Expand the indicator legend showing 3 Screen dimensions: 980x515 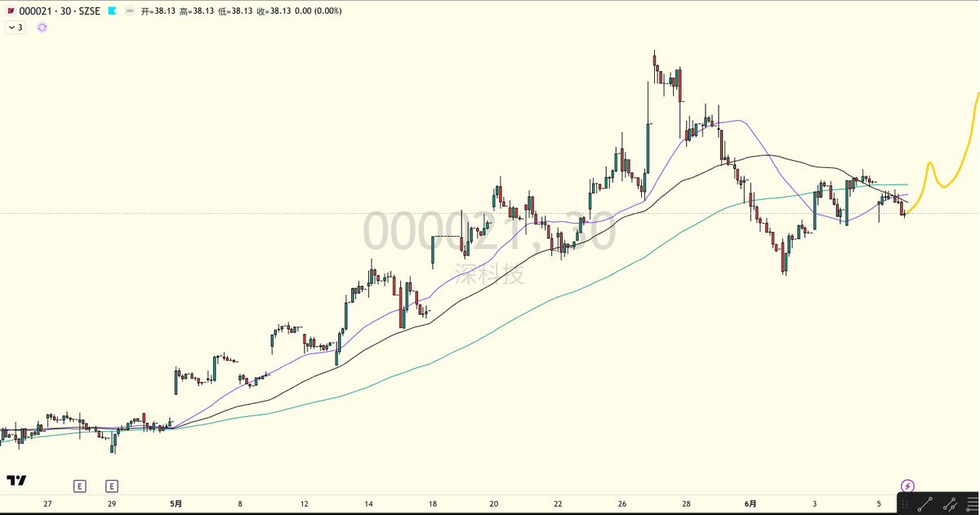click(16, 28)
